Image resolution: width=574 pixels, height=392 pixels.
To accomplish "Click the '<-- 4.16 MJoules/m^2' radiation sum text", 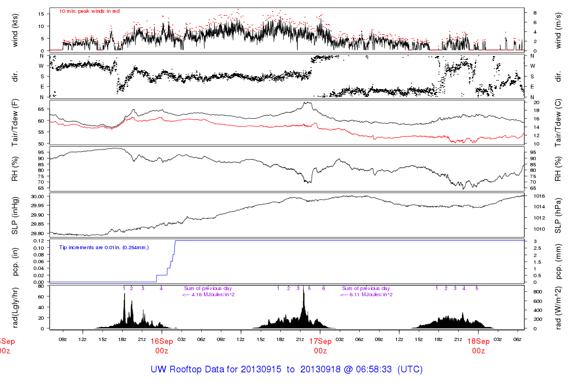I will click(209, 295).
